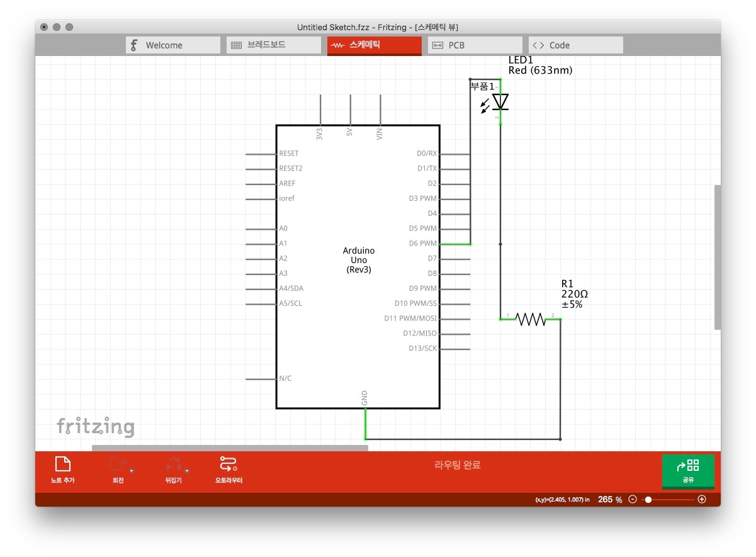Click the 5V pin label
The image size is (756, 557).
349,133
